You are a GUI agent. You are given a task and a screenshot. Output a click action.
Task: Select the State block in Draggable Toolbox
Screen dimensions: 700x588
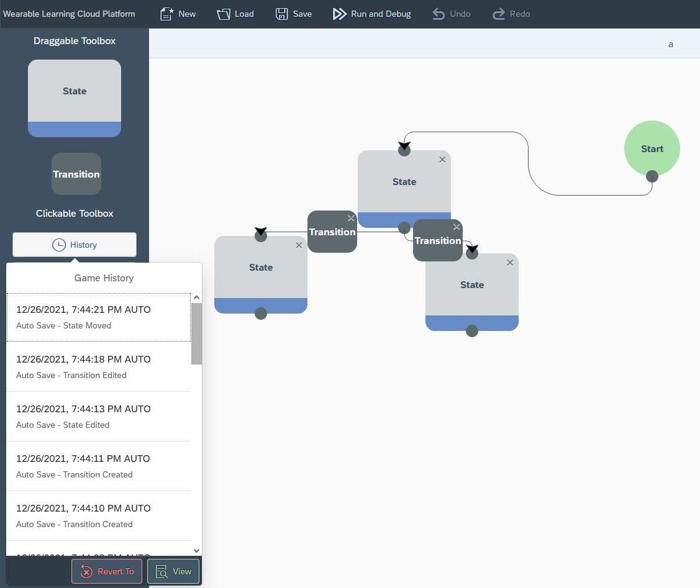75,98
